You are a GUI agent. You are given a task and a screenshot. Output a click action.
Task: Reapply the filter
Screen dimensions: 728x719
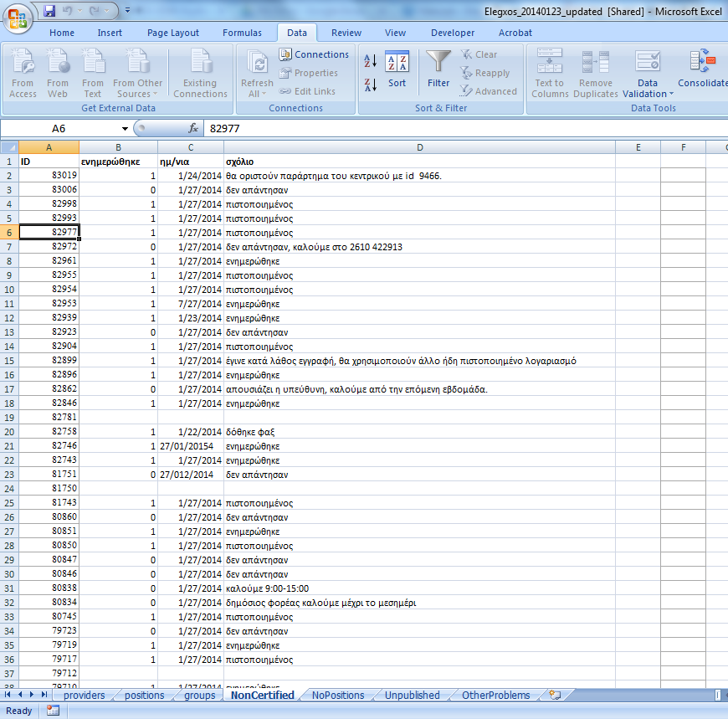click(x=485, y=73)
